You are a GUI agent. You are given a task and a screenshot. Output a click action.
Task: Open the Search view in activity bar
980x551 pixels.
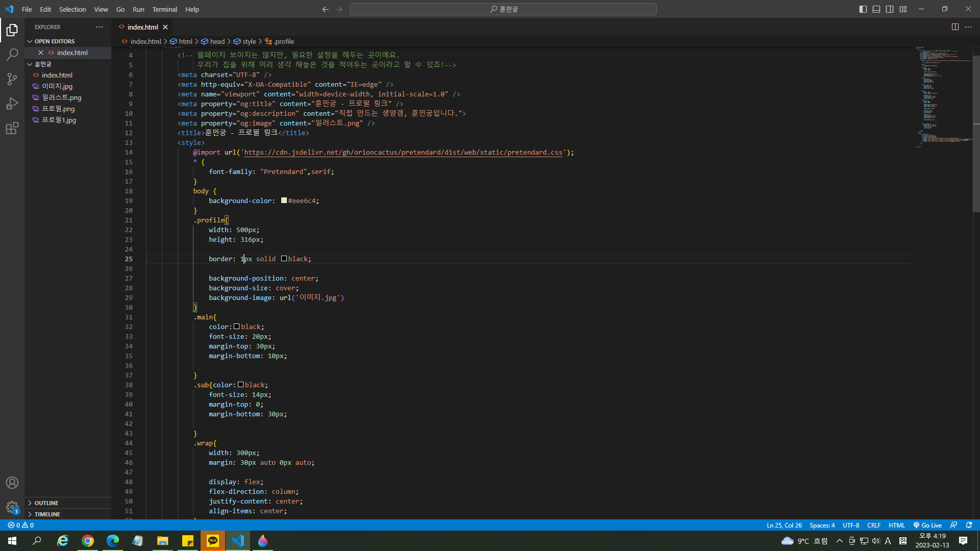click(x=12, y=55)
